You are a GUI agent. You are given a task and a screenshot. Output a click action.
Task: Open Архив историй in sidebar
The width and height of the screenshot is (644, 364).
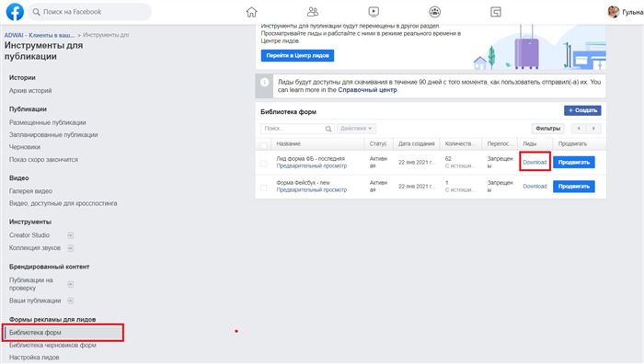click(x=30, y=91)
